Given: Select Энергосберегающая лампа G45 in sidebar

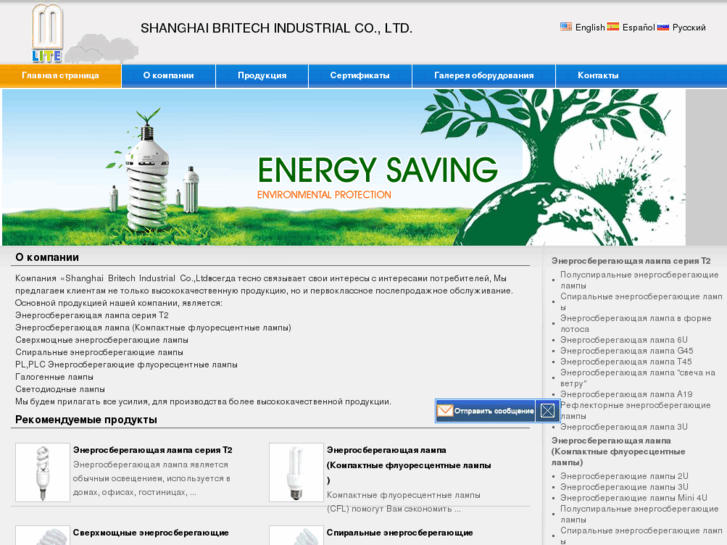Looking at the screenshot, I should pyautogui.click(x=626, y=351).
